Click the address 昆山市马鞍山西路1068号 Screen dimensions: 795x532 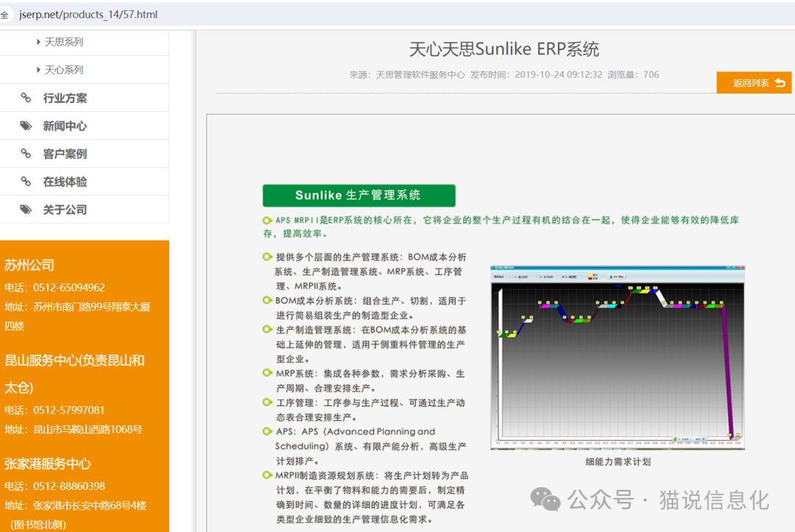tap(88, 430)
